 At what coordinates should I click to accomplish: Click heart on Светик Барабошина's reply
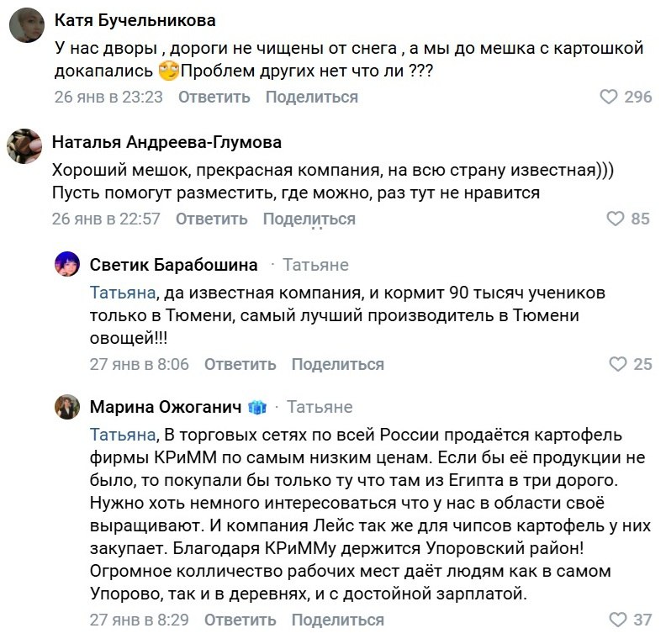pyautogui.click(x=619, y=364)
